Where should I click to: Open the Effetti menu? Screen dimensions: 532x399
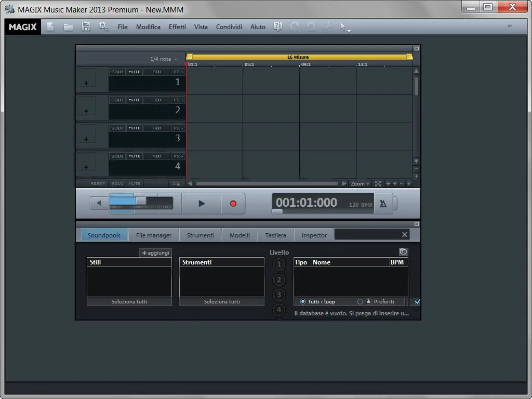coord(177,27)
